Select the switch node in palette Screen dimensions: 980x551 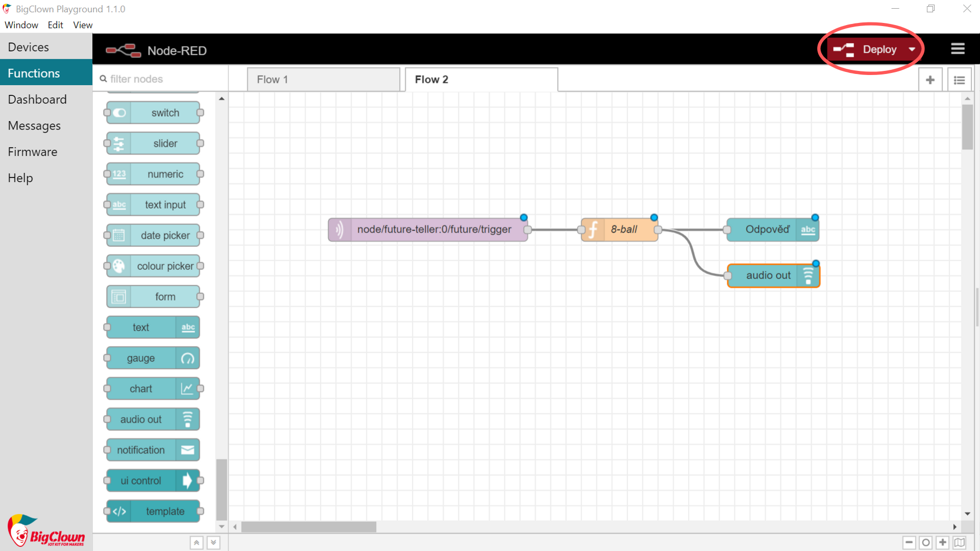coord(153,113)
